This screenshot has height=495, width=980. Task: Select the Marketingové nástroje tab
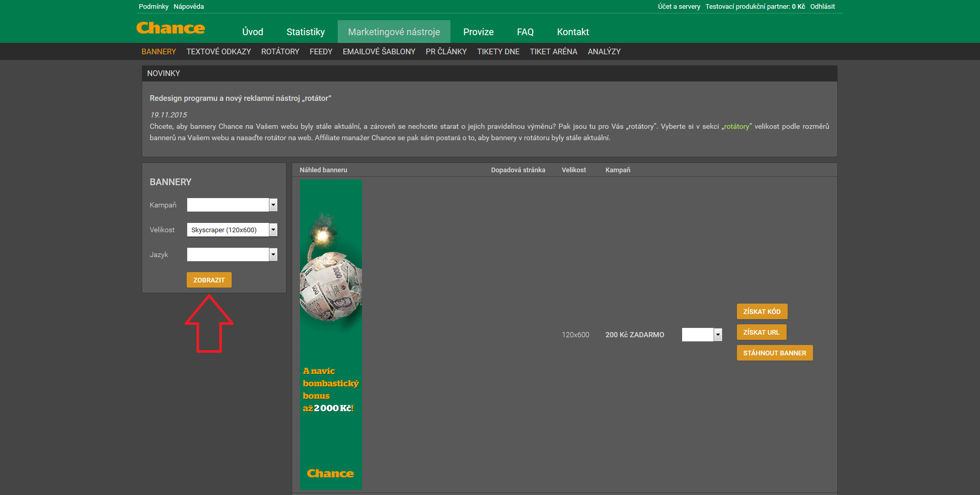tap(394, 32)
